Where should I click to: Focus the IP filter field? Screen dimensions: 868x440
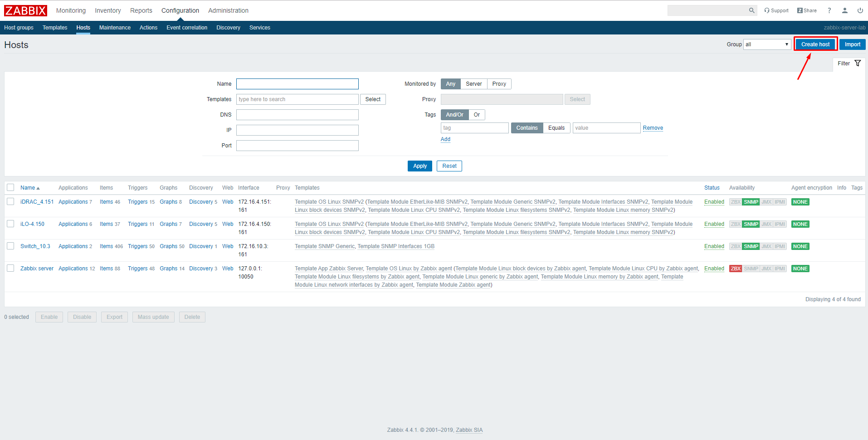(297, 130)
